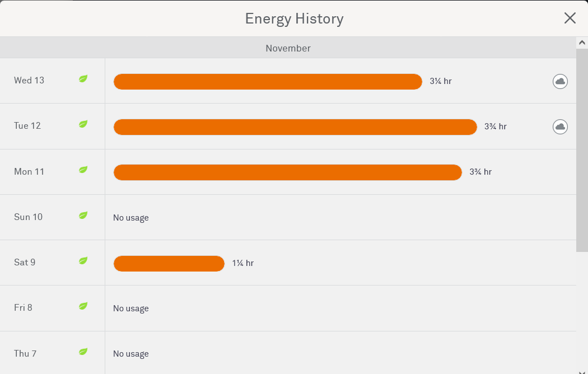Viewport: 588px width, 374px height.
Task: Click the scrollbar up arrow
Action: coord(582,43)
